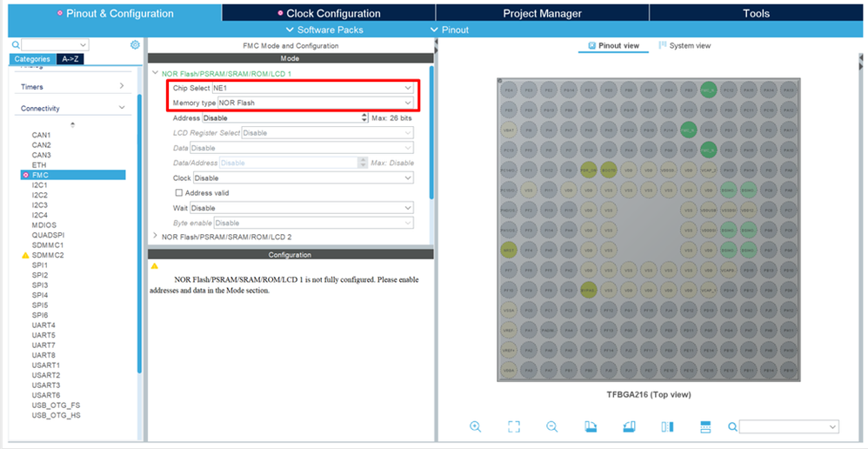Select SDMMC2 in the Connectivity list
The height and width of the screenshot is (449, 868).
(x=48, y=255)
